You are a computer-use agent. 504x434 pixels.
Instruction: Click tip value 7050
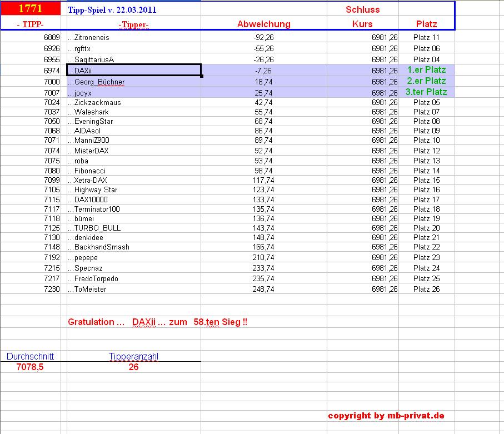coord(31,121)
